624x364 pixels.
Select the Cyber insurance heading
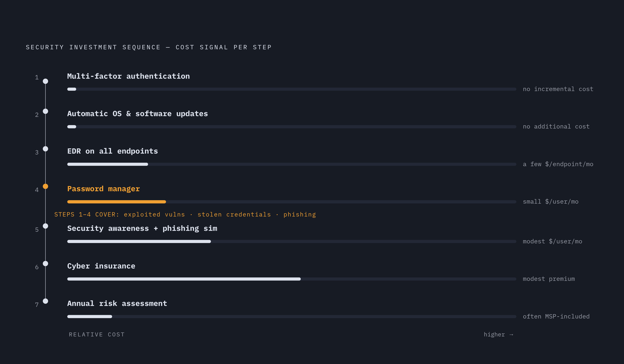[x=101, y=266]
